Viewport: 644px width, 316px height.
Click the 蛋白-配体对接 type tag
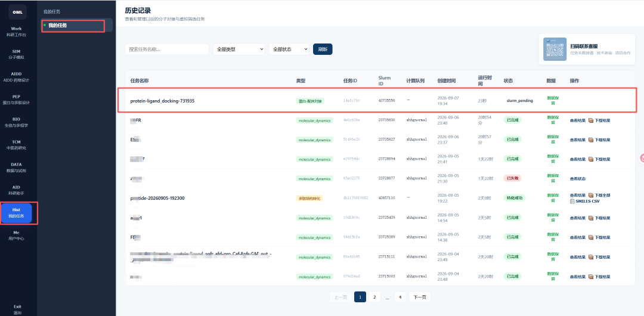(310, 101)
